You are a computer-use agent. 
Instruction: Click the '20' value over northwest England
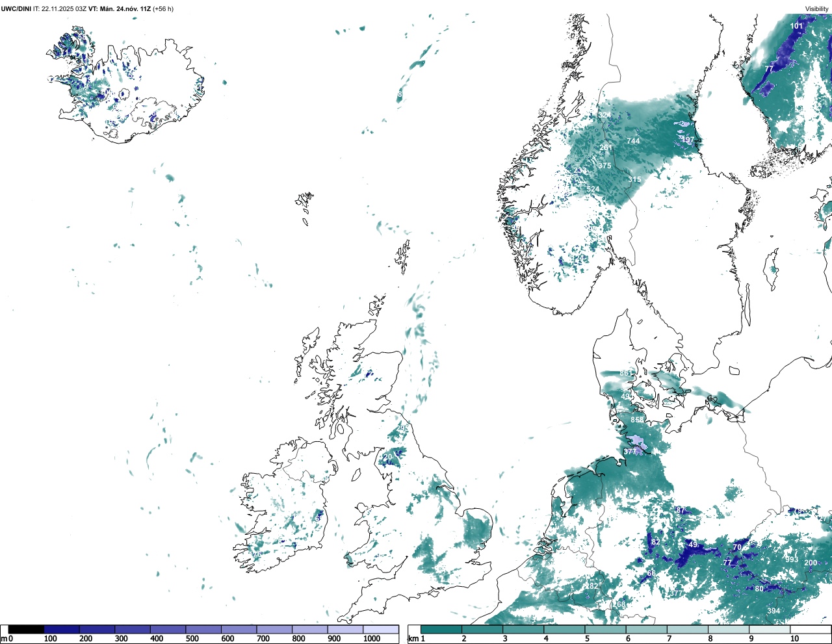pyautogui.click(x=388, y=457)
